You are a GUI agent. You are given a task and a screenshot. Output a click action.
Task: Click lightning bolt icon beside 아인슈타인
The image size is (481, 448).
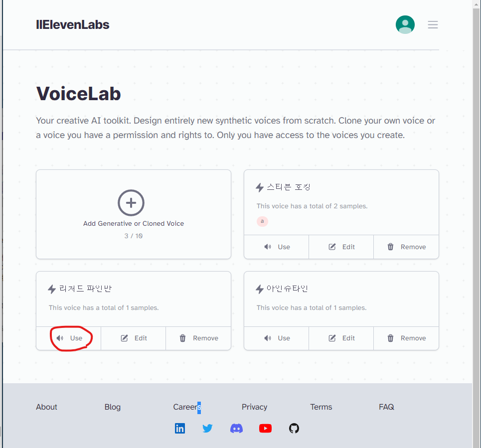point(260,289)
